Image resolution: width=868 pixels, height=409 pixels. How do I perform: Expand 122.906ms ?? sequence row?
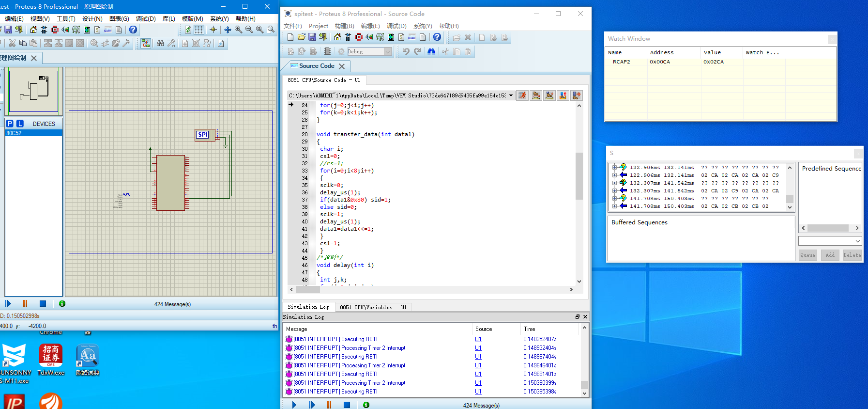[614, 168]
